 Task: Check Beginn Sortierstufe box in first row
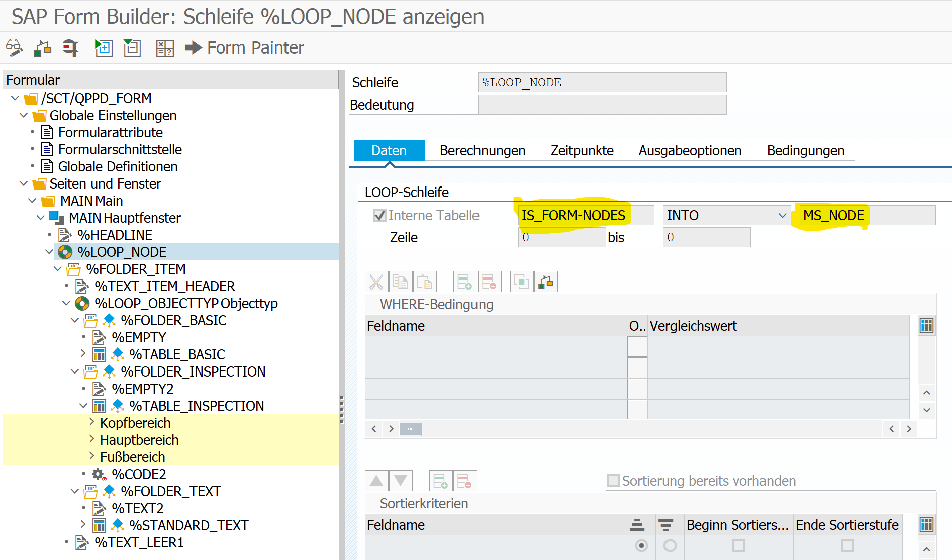[738, 545]
